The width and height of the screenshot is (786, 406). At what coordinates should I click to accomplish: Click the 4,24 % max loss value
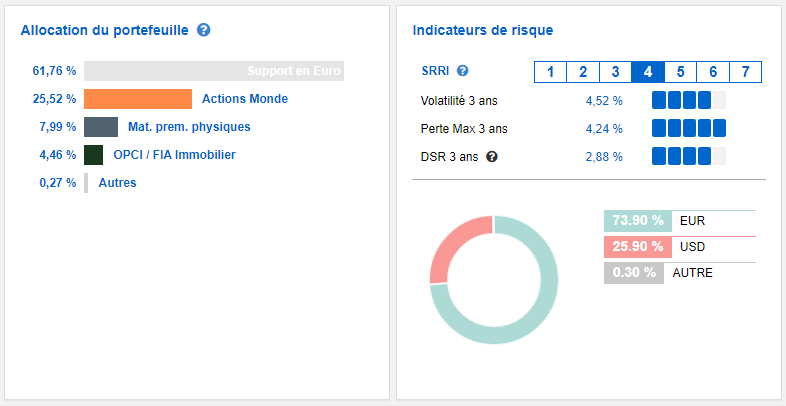click(x=604, y=129)
